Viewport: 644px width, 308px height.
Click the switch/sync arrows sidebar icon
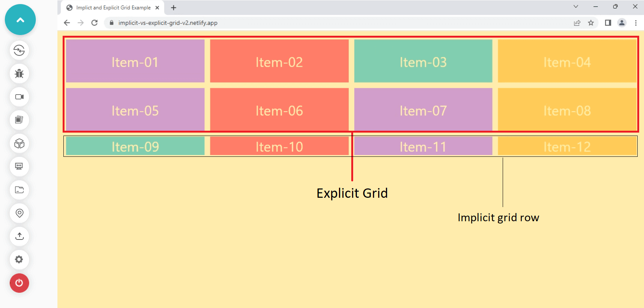pos(19,50)
